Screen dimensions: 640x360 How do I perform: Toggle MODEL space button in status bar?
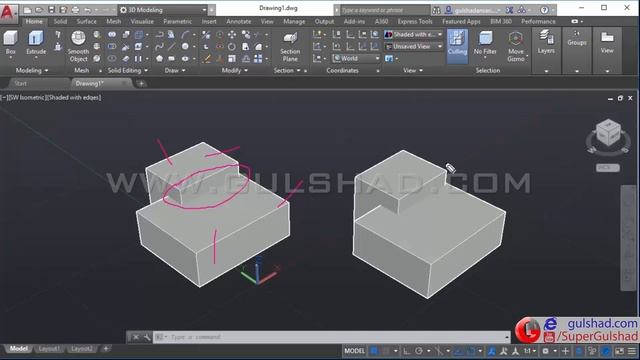(354, 351)
